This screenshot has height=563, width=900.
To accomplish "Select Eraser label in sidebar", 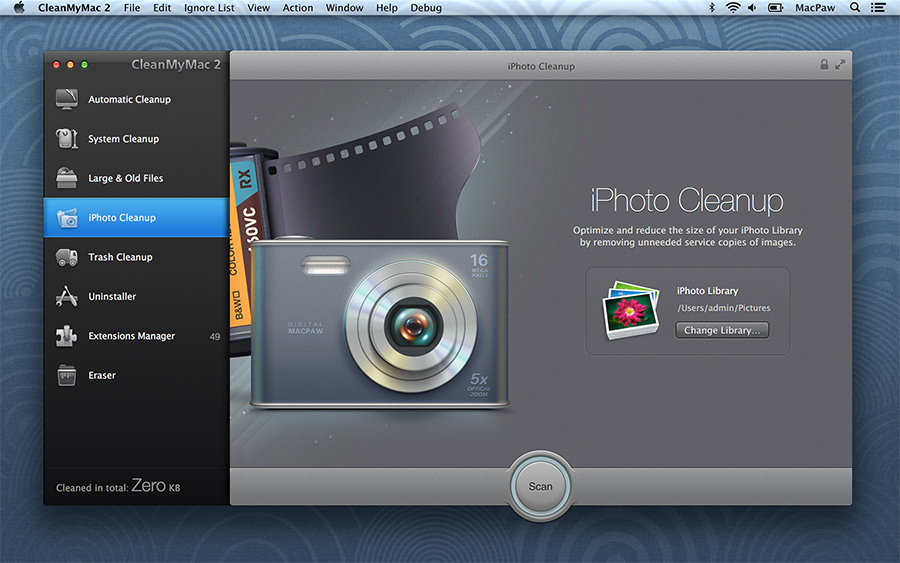I will pyautogui.click(x=102, y=375).
